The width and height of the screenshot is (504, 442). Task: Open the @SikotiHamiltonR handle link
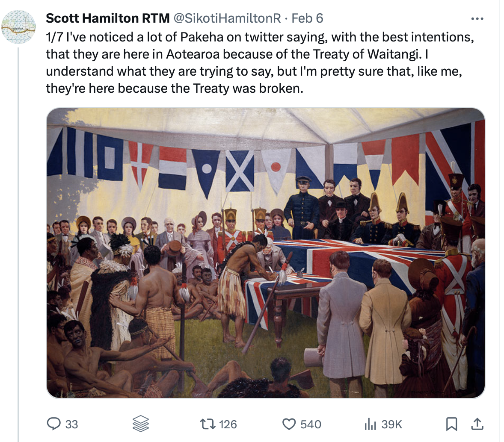coord(228,18)
